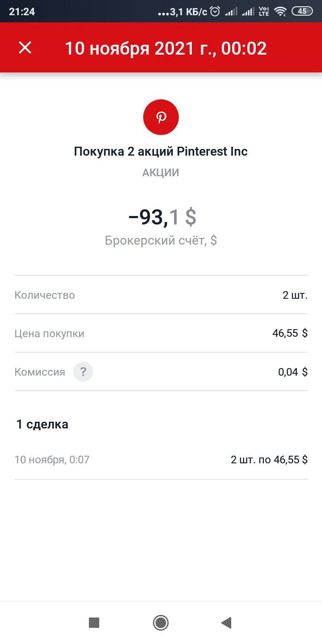Image resolution: width=322 pixels, height=644 pixels.
Task: Tap the Wi-Fi status icon
Action: tap(280, 12)
